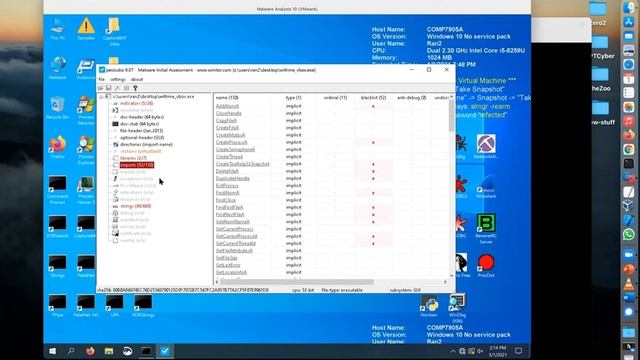640x360 pixels.
Task: Open the CaptureBAT Data folder icon
Action: click(x=114, y=32)
